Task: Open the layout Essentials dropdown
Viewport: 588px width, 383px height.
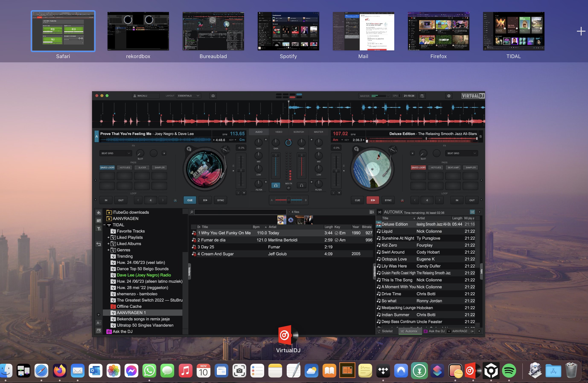Action: point(189,96)
